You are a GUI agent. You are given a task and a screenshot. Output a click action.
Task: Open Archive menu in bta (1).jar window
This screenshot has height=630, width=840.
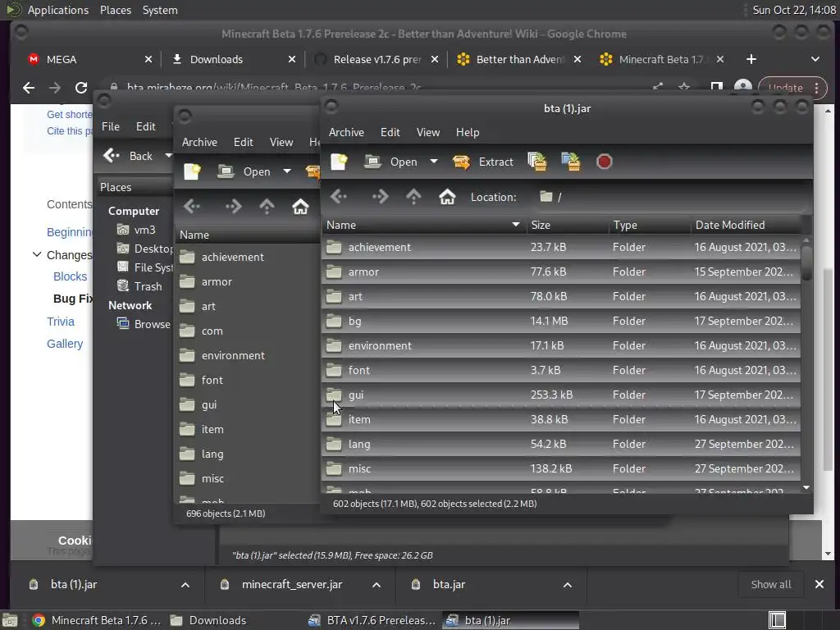coord(347,132)
